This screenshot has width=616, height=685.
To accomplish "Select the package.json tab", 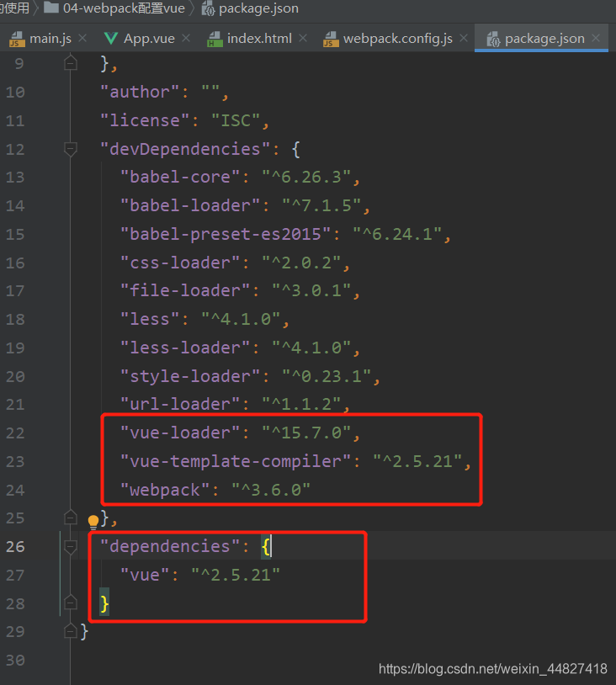I will [x=542, y=39].
